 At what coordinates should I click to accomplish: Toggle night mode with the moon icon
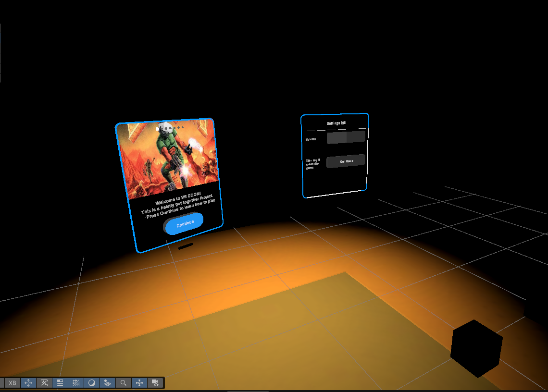pos(91,383)
